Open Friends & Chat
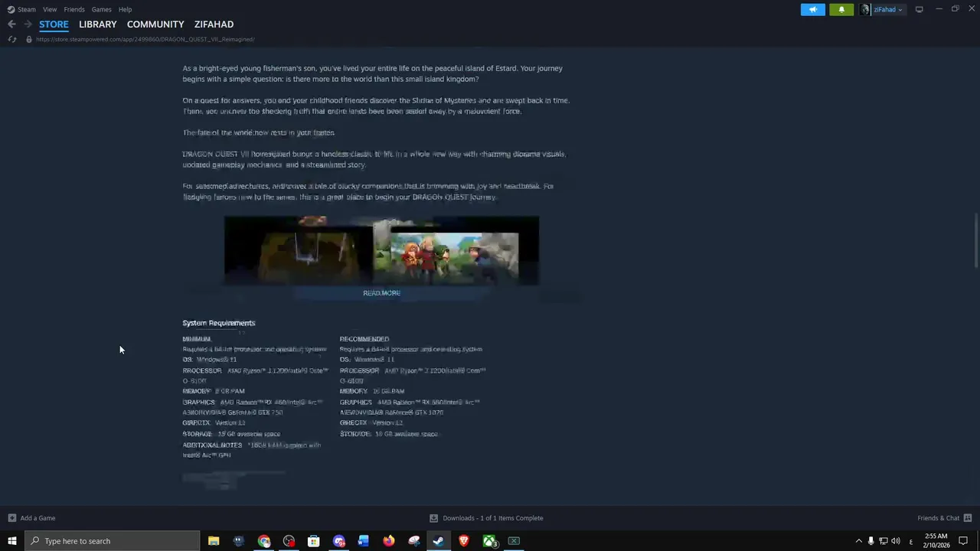This screenshot has height=551, width=980. [x=938, y=518]
